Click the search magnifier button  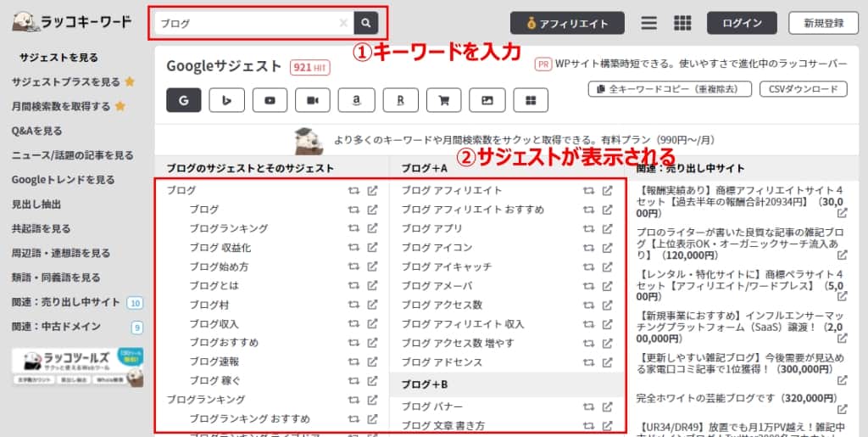tap(366, 23)
